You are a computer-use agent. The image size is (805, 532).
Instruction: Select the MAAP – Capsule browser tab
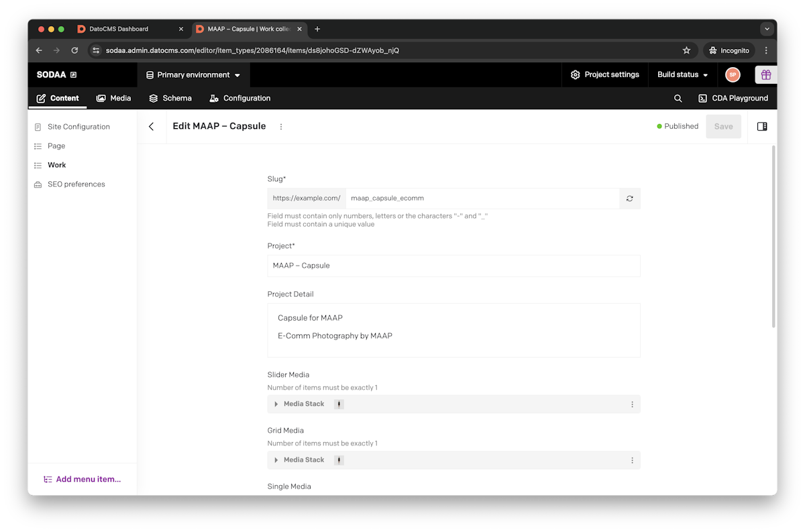pos(249,29)
